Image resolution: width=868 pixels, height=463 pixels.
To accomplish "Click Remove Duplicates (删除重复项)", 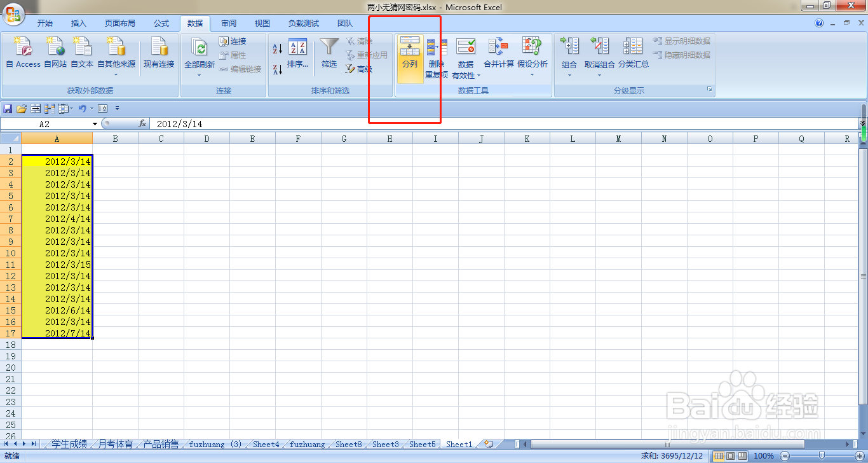I will [x=437, y=57].
